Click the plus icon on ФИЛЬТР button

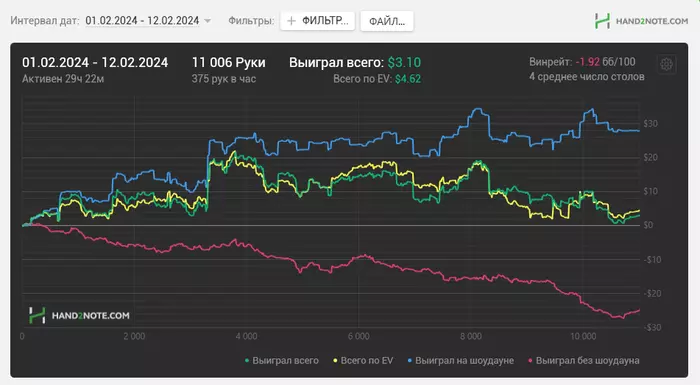(x=292, y=21)
